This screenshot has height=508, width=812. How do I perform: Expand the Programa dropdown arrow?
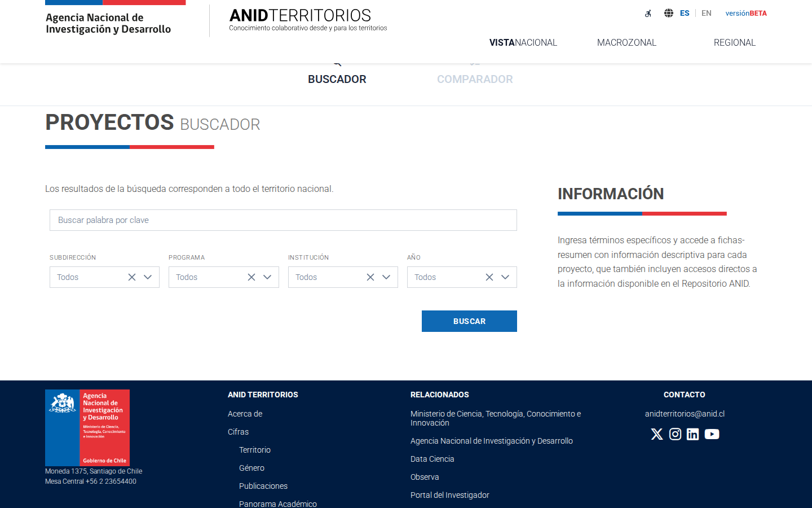pos(267,277)
